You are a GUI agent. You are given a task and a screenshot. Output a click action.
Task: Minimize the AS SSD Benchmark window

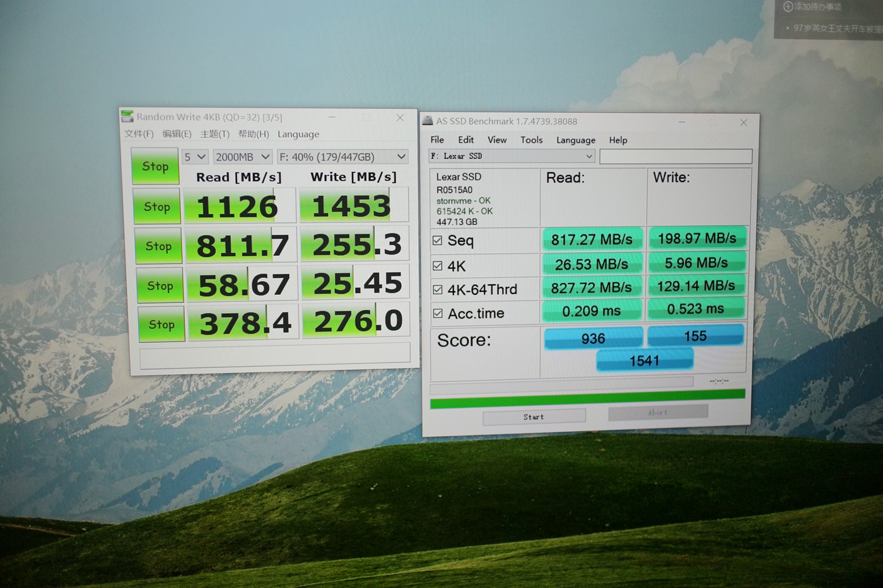point(681,122)
